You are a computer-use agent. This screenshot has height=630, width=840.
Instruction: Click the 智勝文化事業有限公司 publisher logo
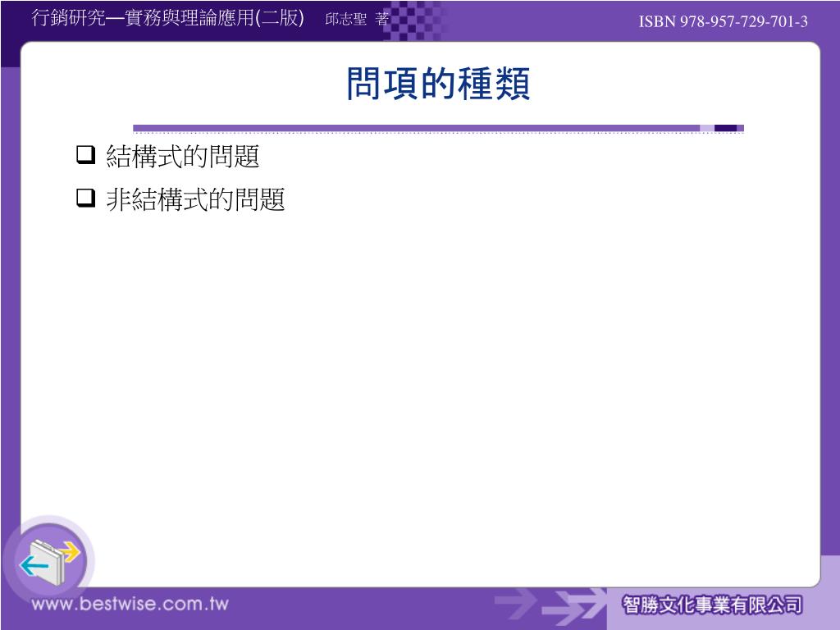point(713,605)
